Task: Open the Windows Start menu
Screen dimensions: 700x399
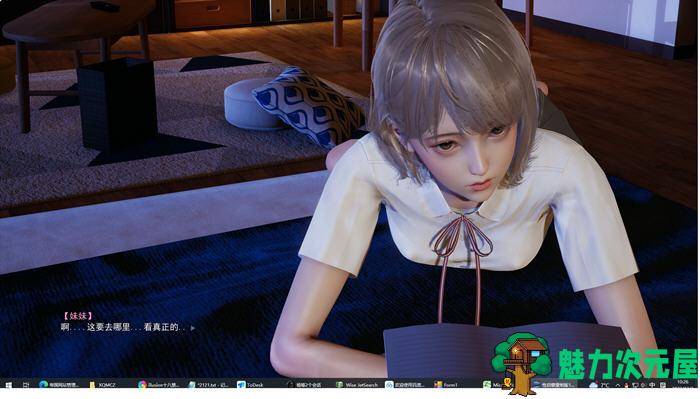Action: [x=8, y=385]
